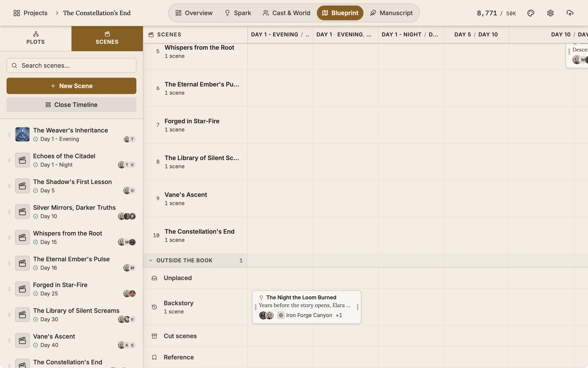The image size is (588, 368).
Task: Open The Night the Loom Burned scene card
Action: point(306,307)
